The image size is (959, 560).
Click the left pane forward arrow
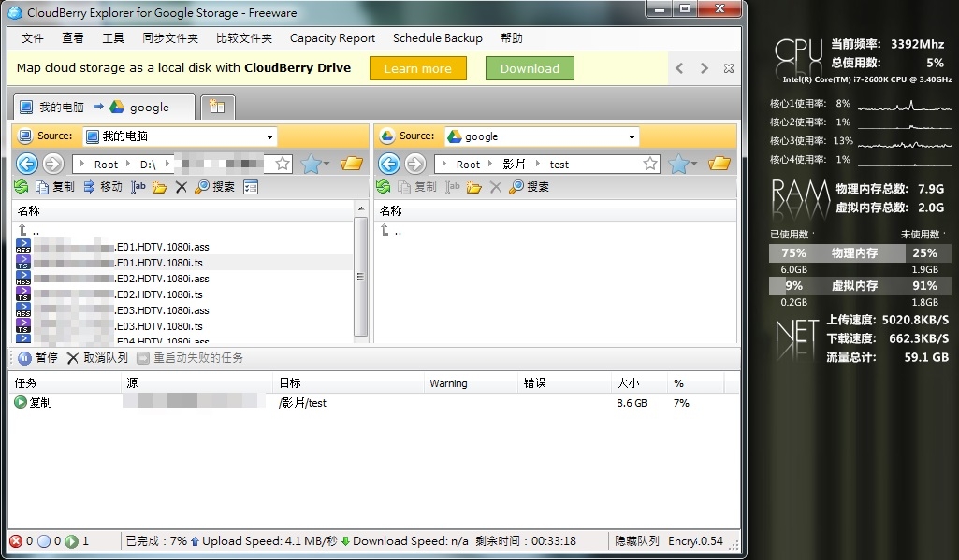pos(53,164)
